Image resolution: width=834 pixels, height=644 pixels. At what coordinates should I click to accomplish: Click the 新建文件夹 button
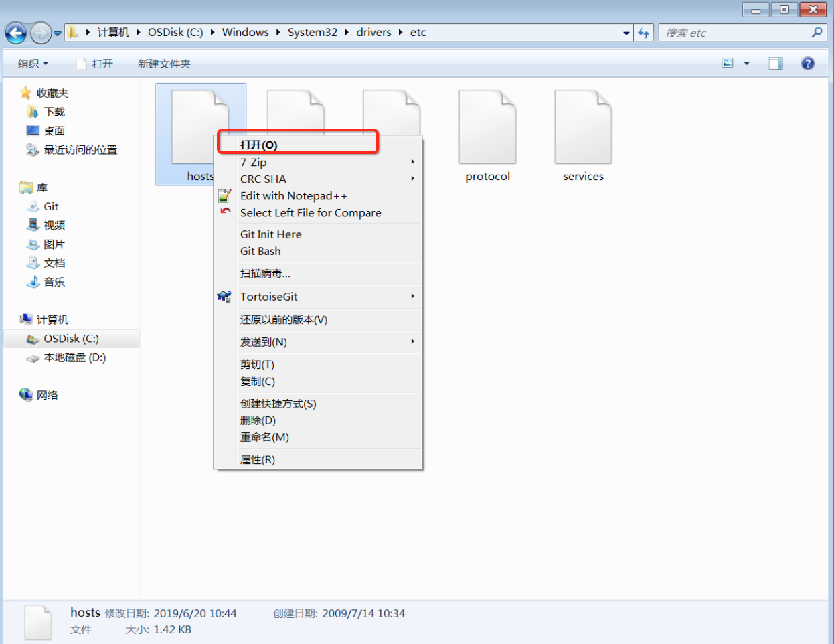pyautogui.click(x=164, y=64)
